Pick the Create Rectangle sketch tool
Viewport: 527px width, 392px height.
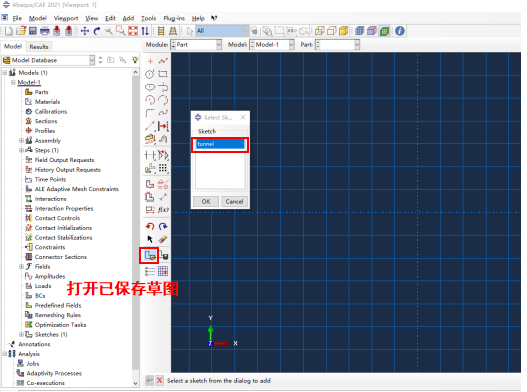163,74
